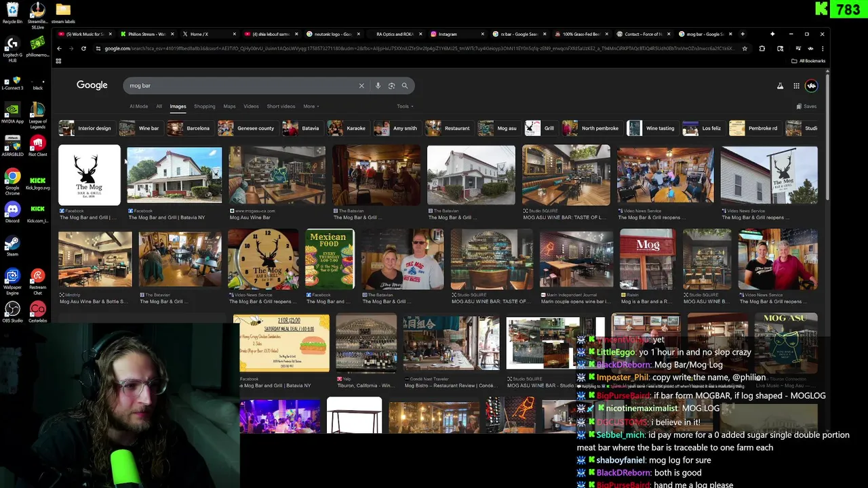This screenshot has height=488, width=868.
Task: Open 'The Mog Bar and Grill | Batavia NY' house image
Action: [x=174, y=175]
